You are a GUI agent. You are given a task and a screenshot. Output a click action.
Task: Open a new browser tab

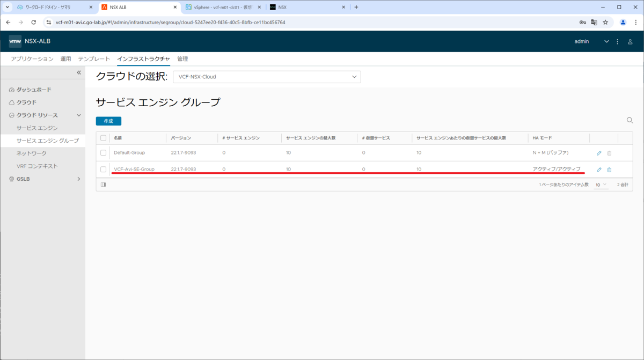pos(356,8)
